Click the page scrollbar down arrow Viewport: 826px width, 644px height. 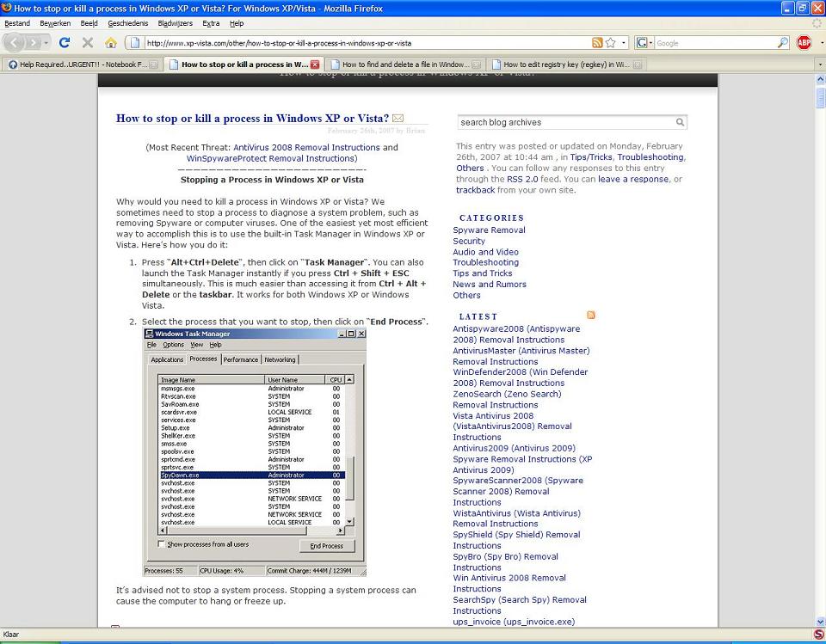(x=820, y=622)
